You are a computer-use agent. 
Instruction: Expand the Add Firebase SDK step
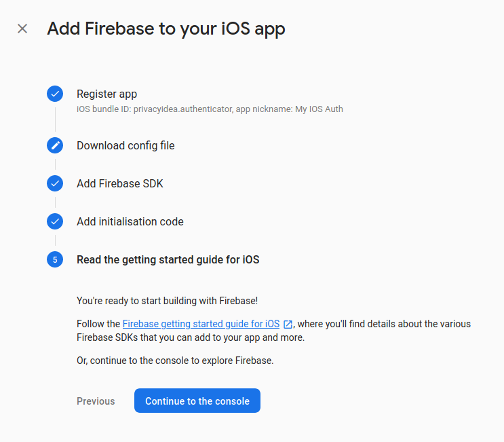120,184
